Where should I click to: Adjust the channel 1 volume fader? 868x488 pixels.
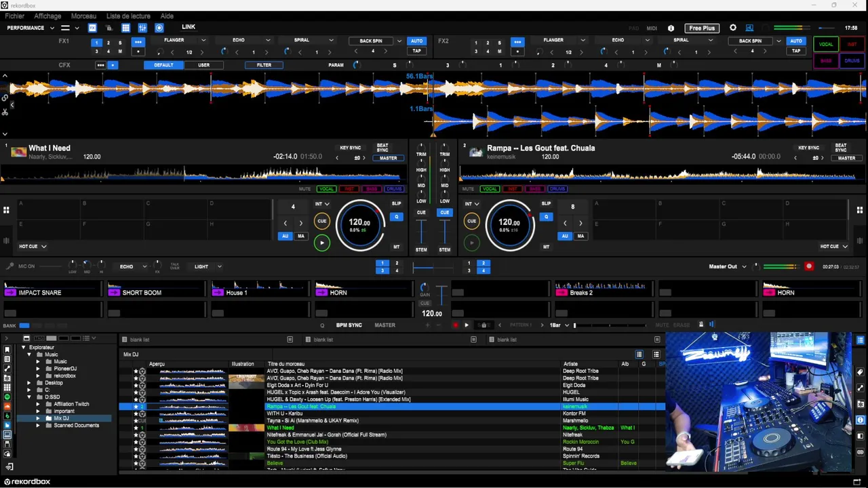[421, 232]
